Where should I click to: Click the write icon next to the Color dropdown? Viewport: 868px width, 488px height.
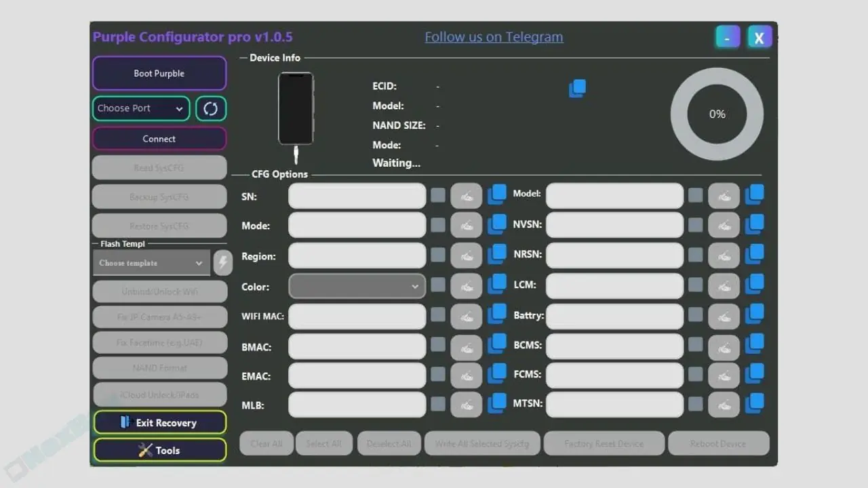[467, 285]
